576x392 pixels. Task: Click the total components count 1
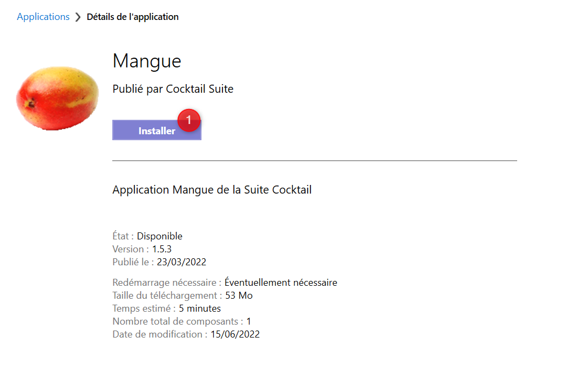(249, 321)
